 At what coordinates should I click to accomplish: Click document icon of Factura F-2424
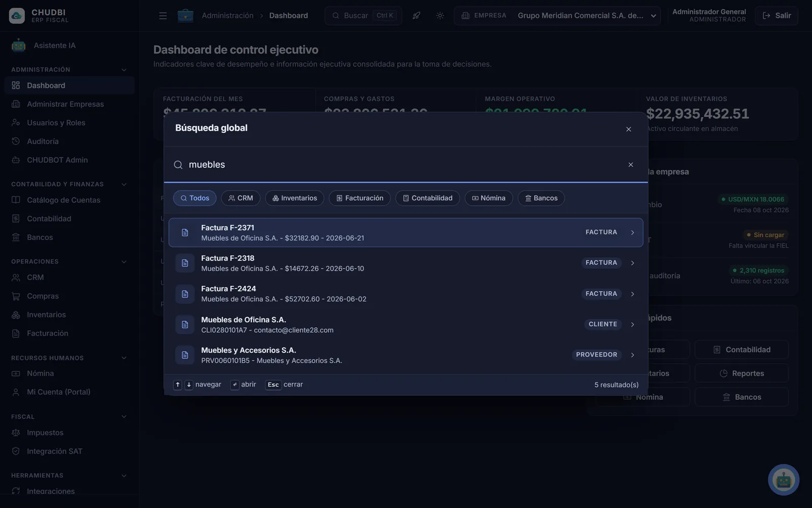pos(185,294)
